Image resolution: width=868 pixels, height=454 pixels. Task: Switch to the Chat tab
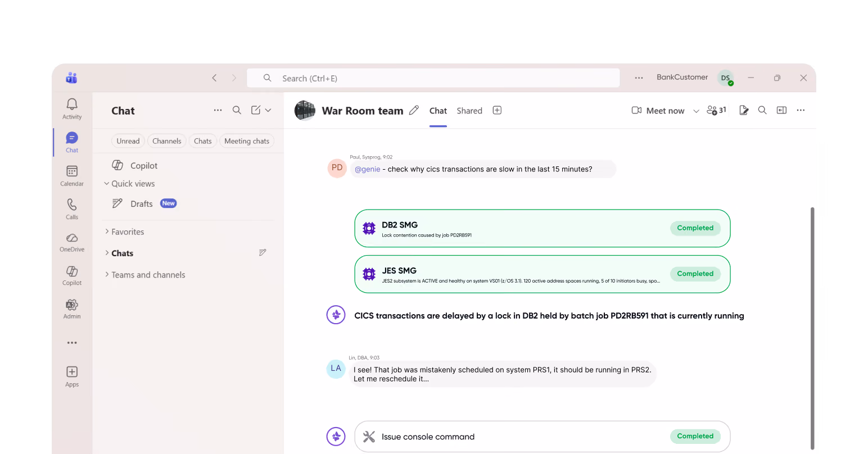[x=438, y=111]
